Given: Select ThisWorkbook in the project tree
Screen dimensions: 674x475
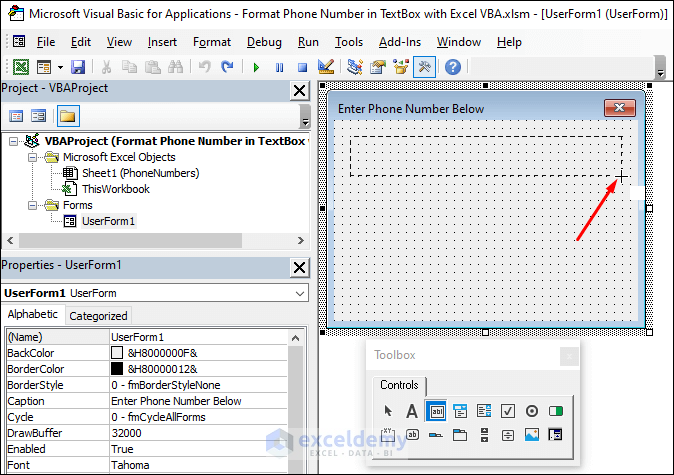Looking at the screenshot, I should (x=116, y=189).
